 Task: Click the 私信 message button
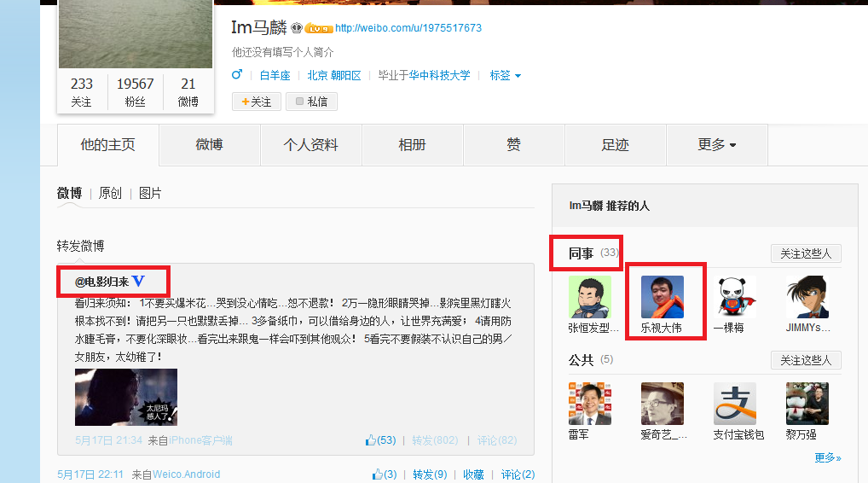[x=312, y=102]
